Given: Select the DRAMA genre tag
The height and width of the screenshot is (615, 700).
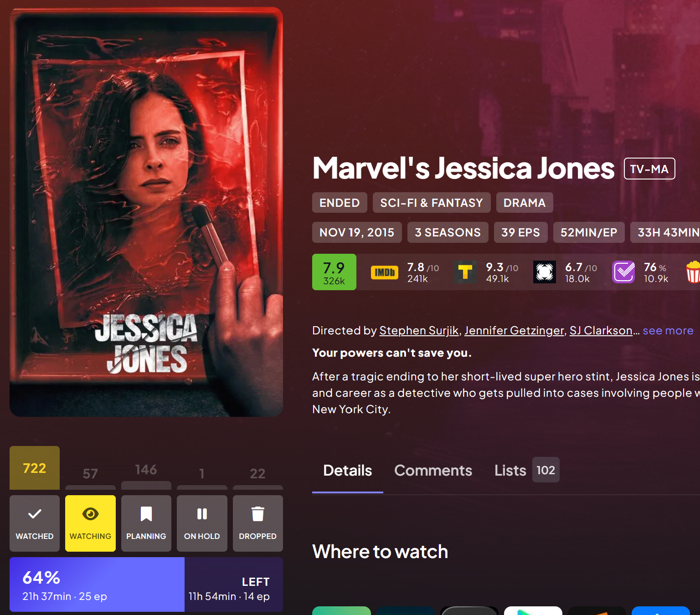Looking at the screenshot, I should tap(525, 203).
